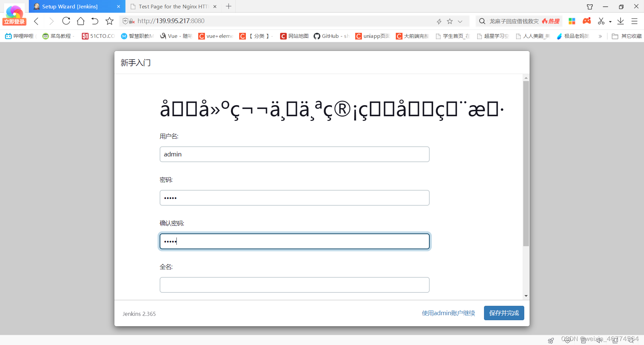
Task: Open the Vue bookmark
Action: 176,36
